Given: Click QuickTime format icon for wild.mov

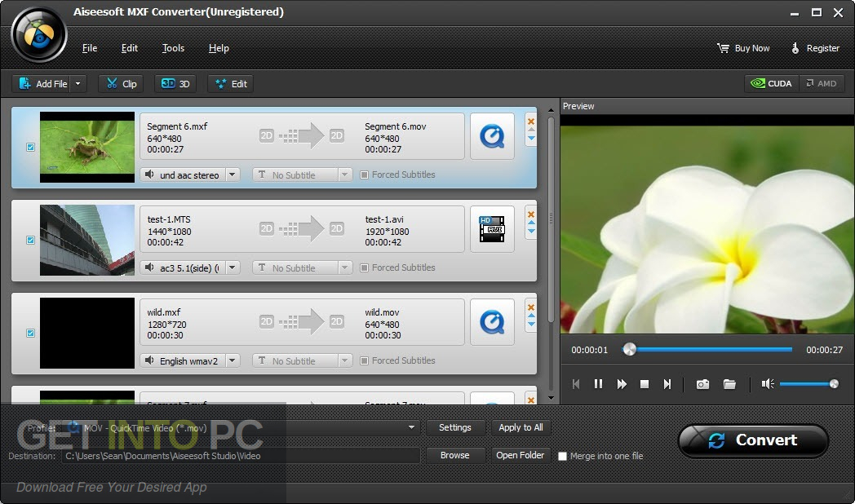Looking at the screenshot, I should [x=492, y=322].
